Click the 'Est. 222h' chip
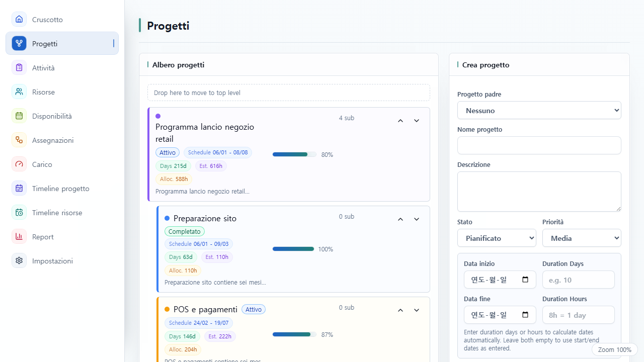644x362 pixels. click(220, 336)
